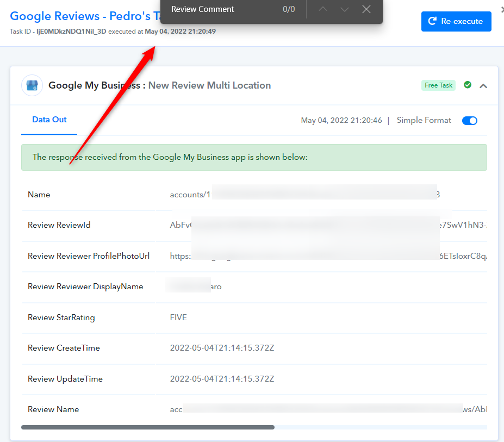Viewport: 504px width, 442px height.
Task: Click the Re-execute button
Action: click(456, 21)
